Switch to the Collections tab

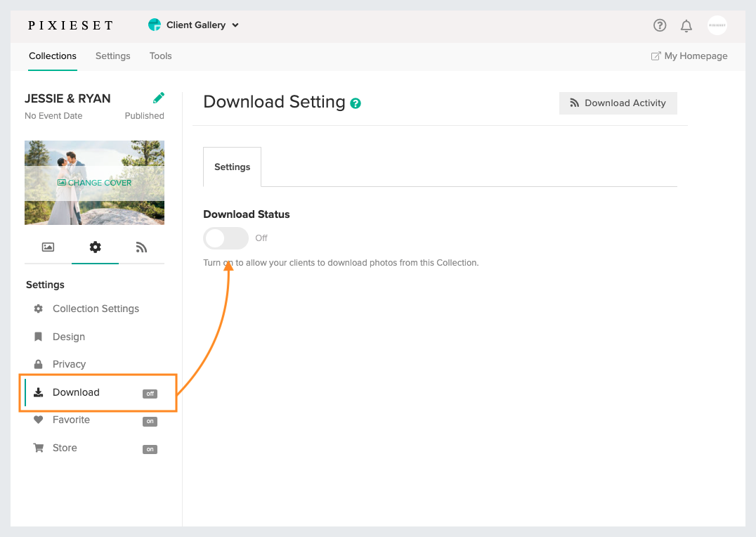coord(53,56)
